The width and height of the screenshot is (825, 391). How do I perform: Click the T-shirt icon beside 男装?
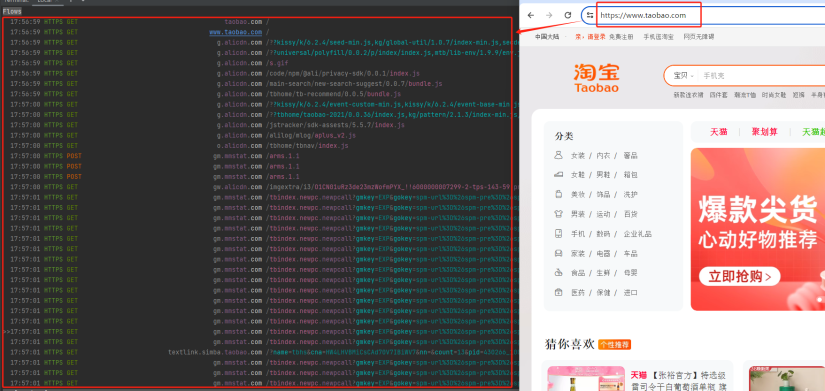point(559,214)
